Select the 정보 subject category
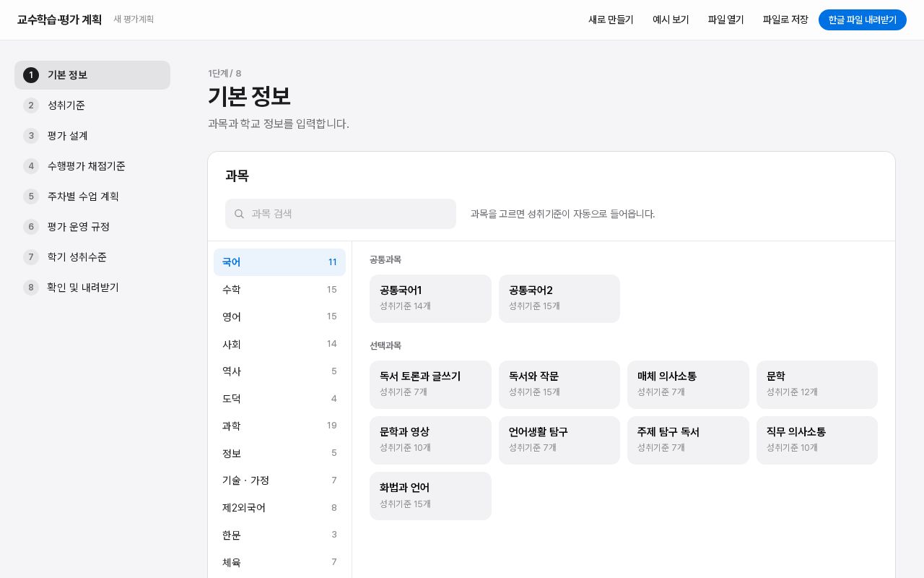The width and height of the screenshot is (924, 578). coord(279,453)
